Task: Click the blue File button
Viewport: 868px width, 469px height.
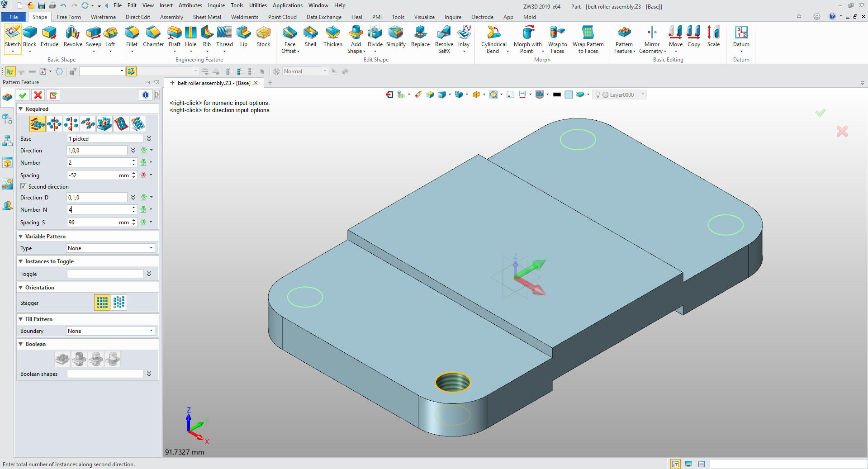Action: [14, 17]
